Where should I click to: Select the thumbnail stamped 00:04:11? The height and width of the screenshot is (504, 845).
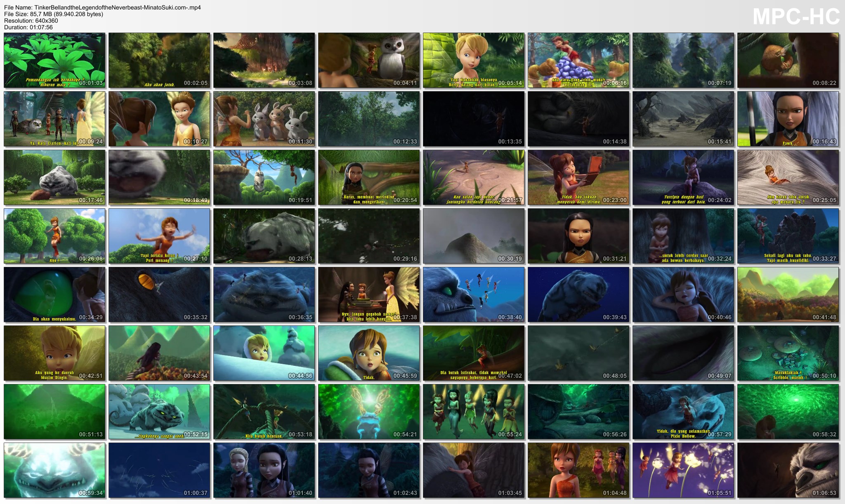coord(369,60)
